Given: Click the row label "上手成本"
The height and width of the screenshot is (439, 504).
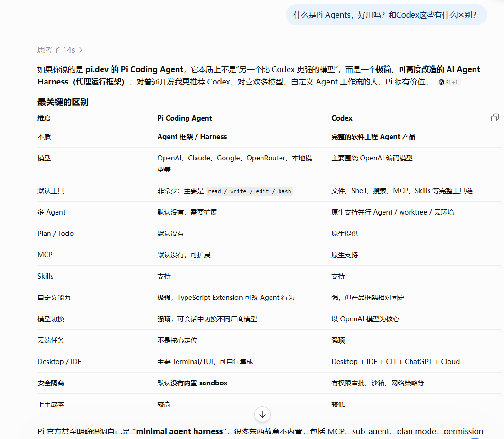Looking at the screenshot, I should click(51, 405).
